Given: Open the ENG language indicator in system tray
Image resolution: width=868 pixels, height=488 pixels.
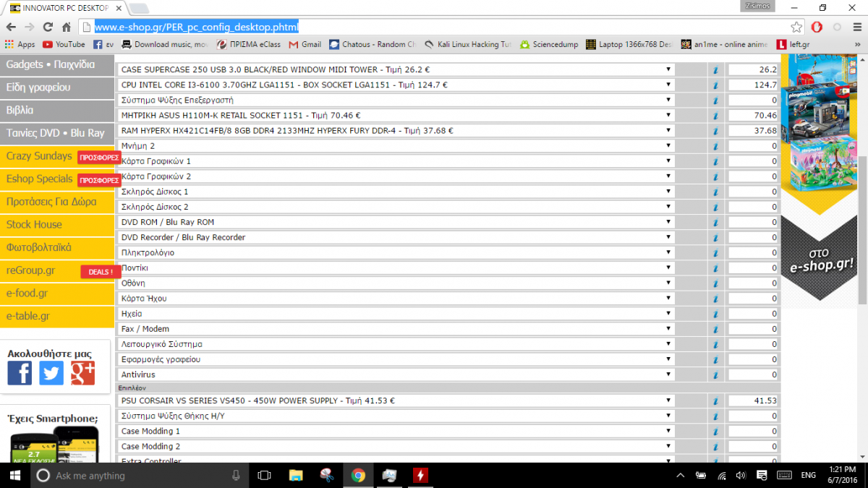Looking at the screenshot, I should coord(808,475).
